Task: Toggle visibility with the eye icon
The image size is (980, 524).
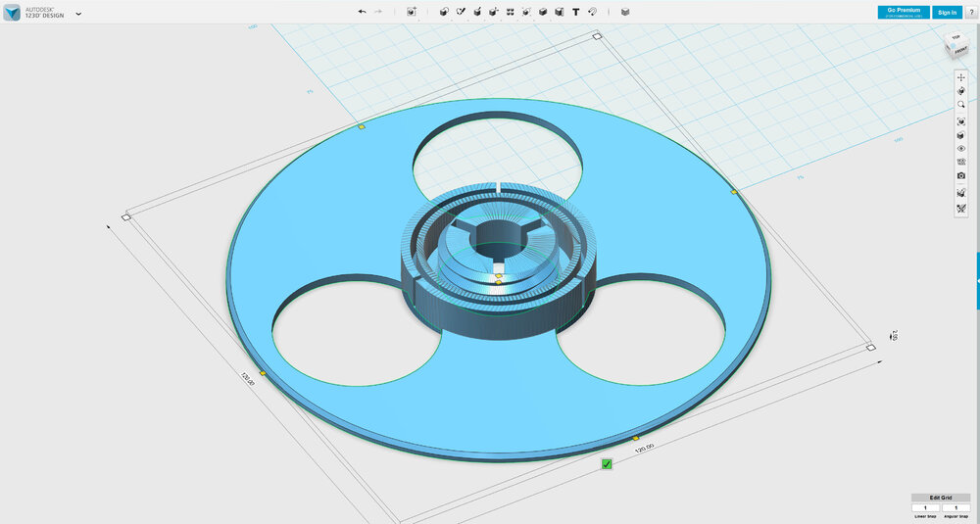Action: pyautogui.click(x=961, y=148)
